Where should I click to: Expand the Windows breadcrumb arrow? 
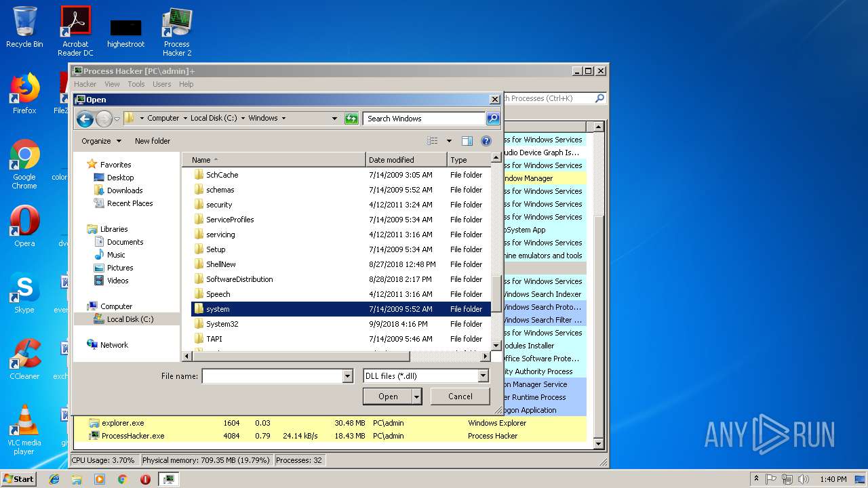283,118
